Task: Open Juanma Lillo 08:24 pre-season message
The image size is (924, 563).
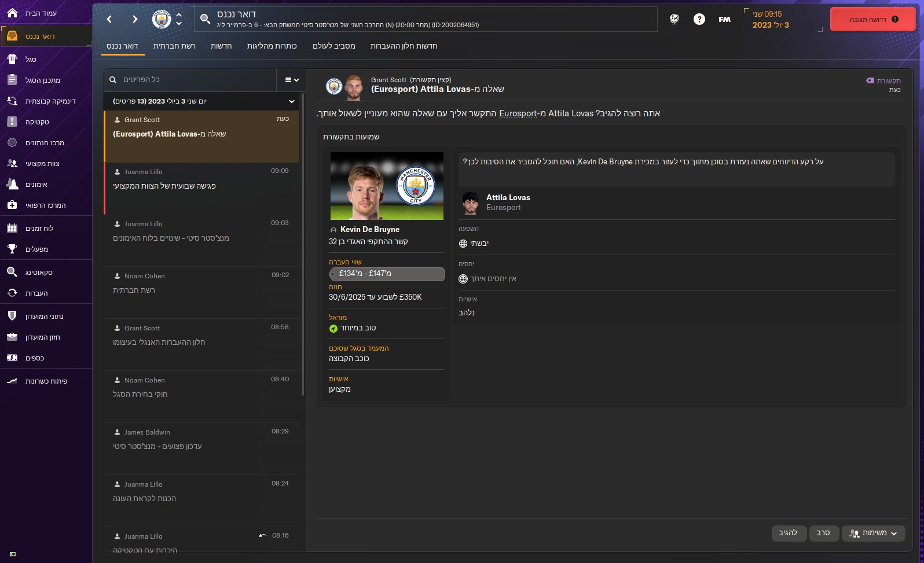Action: click(201, 501)
